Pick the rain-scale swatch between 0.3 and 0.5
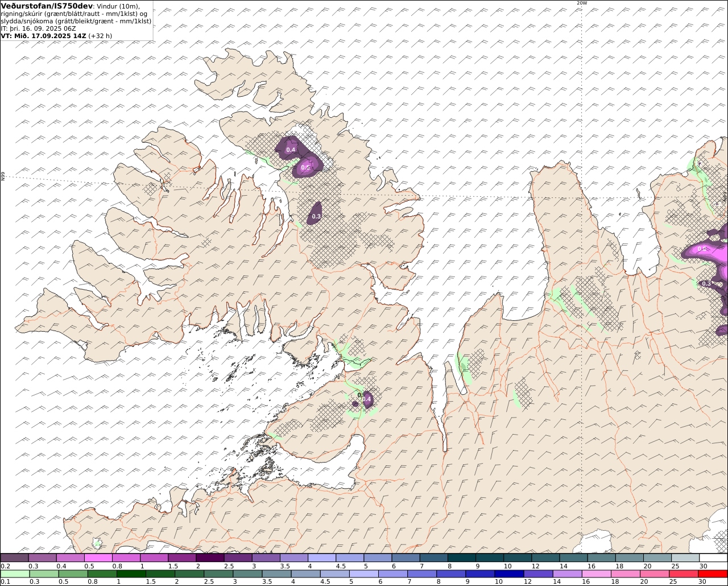 point(44,573)
